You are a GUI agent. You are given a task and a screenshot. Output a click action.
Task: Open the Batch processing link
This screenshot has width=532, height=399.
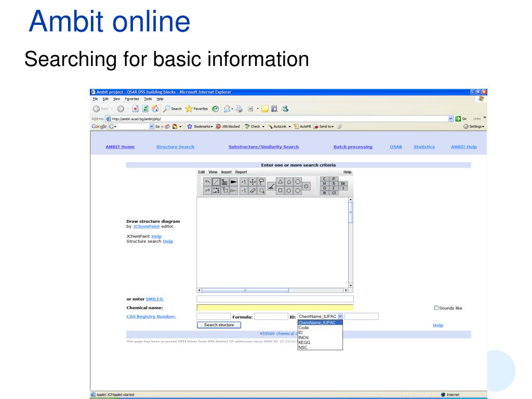353,147
